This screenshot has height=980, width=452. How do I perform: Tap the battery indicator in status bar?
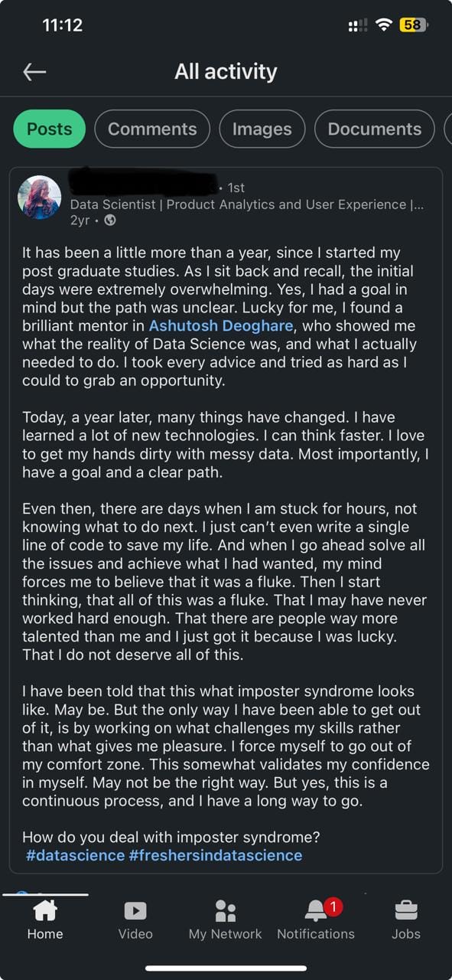point(414,25)
